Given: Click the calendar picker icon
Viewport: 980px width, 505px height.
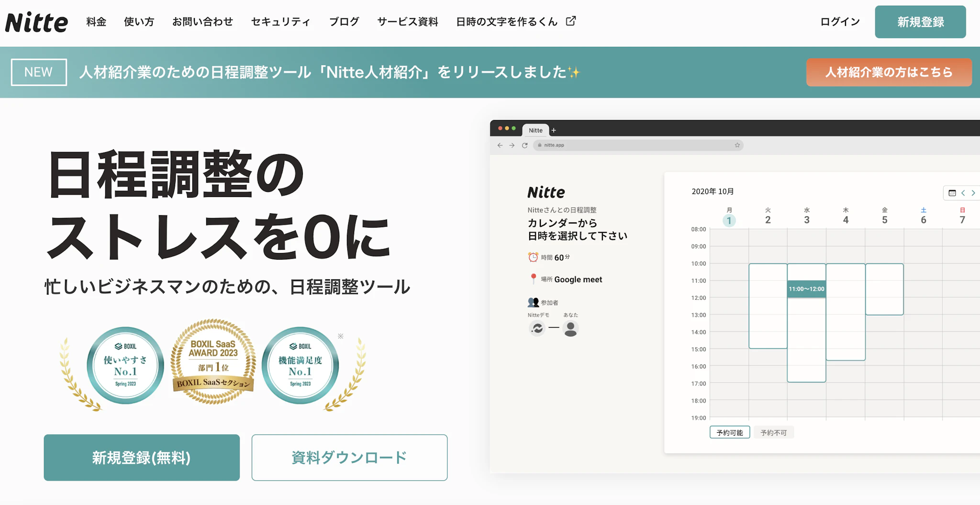Looking at the screenshot, I should click(952, 193).
